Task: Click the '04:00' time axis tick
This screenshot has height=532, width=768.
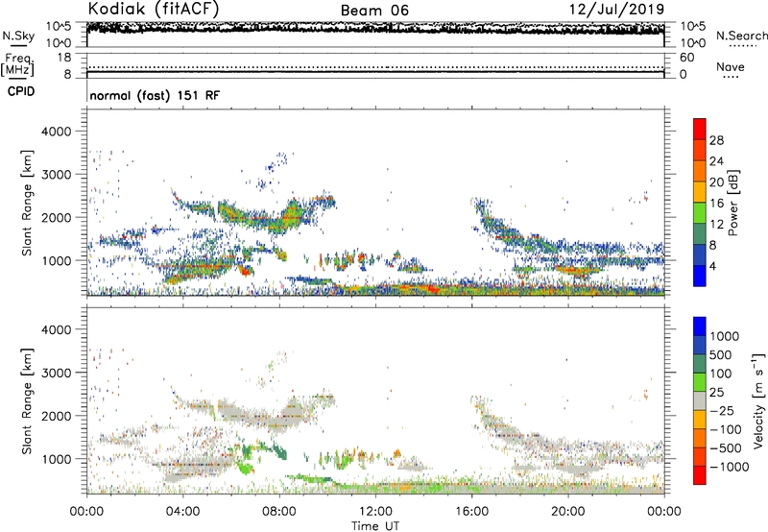Action: [182, 511]
